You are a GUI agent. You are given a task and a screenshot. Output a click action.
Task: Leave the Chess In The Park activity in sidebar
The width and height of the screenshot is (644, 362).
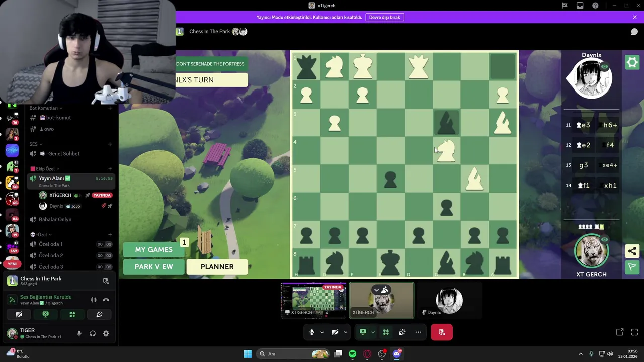pos(106,281)
